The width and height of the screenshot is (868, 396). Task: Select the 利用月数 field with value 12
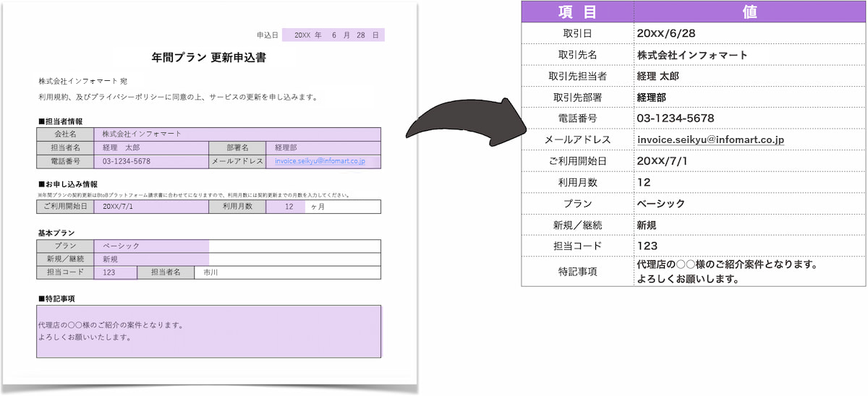(x=286, y=207)
